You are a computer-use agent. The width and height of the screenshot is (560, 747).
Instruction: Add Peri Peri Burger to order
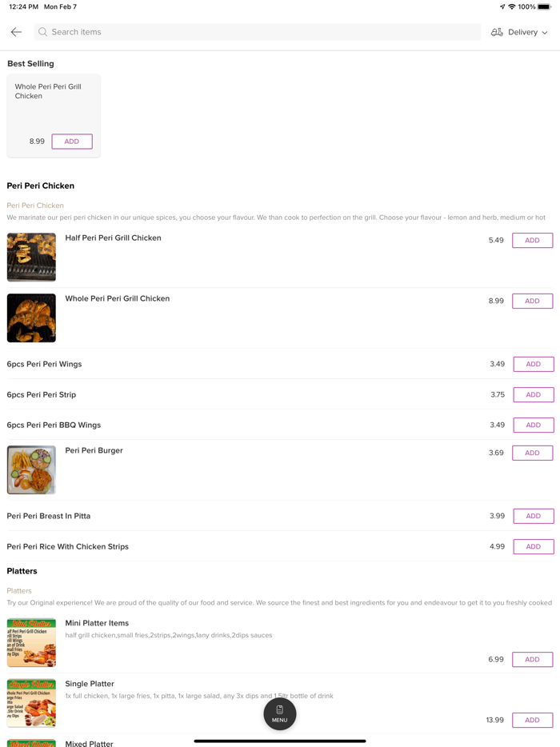532,453
